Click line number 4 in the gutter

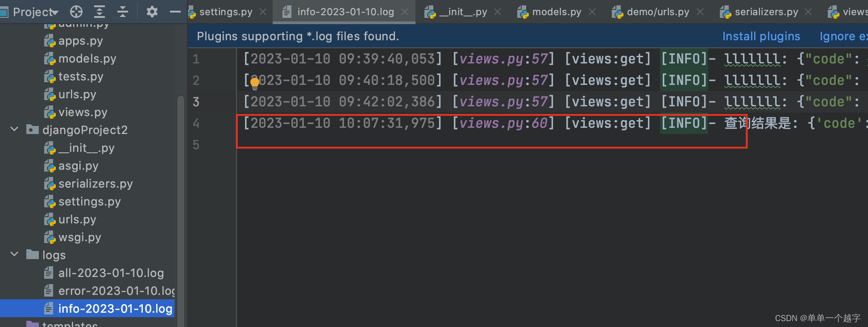click(x=196, y=123)
